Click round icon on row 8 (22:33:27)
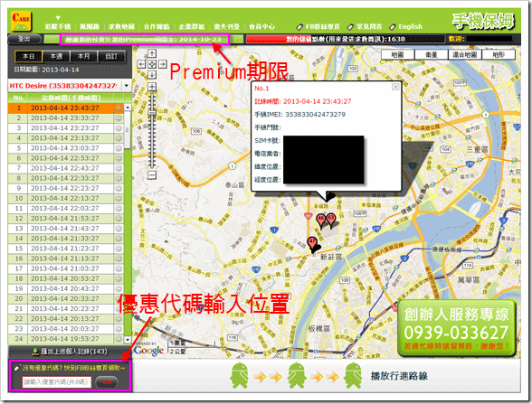This screenshot has height=404, width=532. (119, 178)
